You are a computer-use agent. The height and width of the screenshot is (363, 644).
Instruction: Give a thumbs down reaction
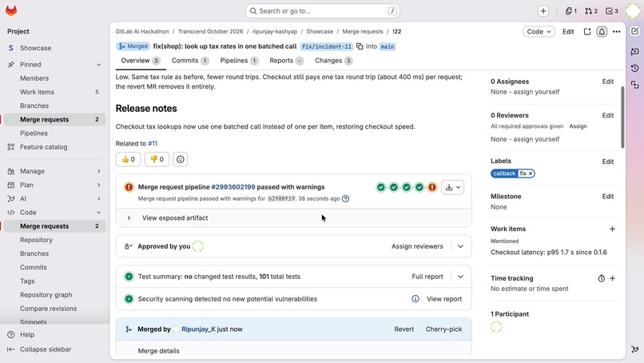pyautogui.click(x=157, y=159)
